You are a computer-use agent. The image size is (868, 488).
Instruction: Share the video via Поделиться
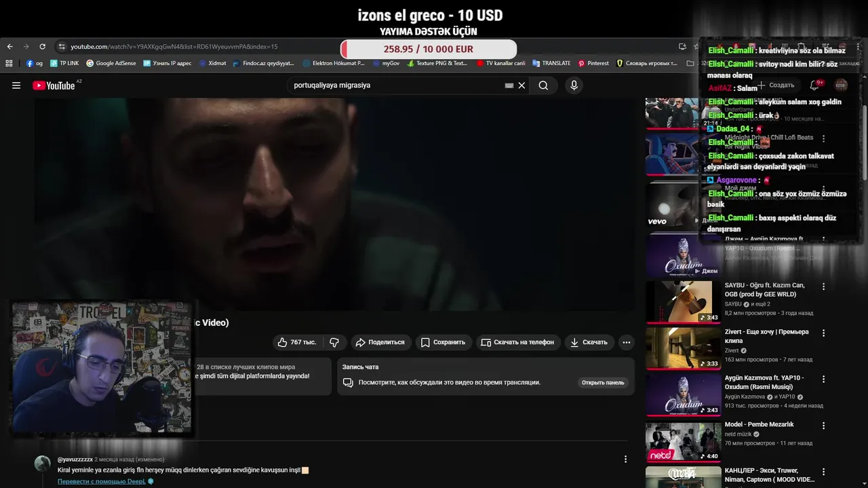tap(380, 342)
